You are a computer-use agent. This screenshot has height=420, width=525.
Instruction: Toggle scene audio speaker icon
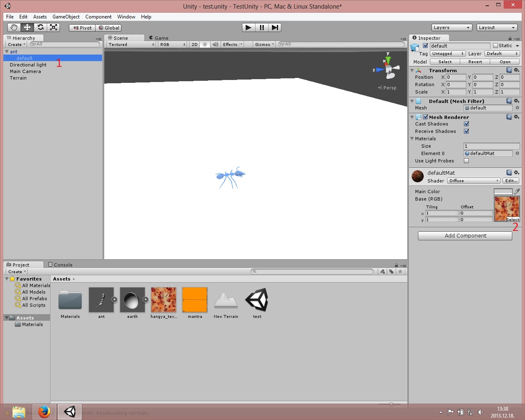pos(215,44)
